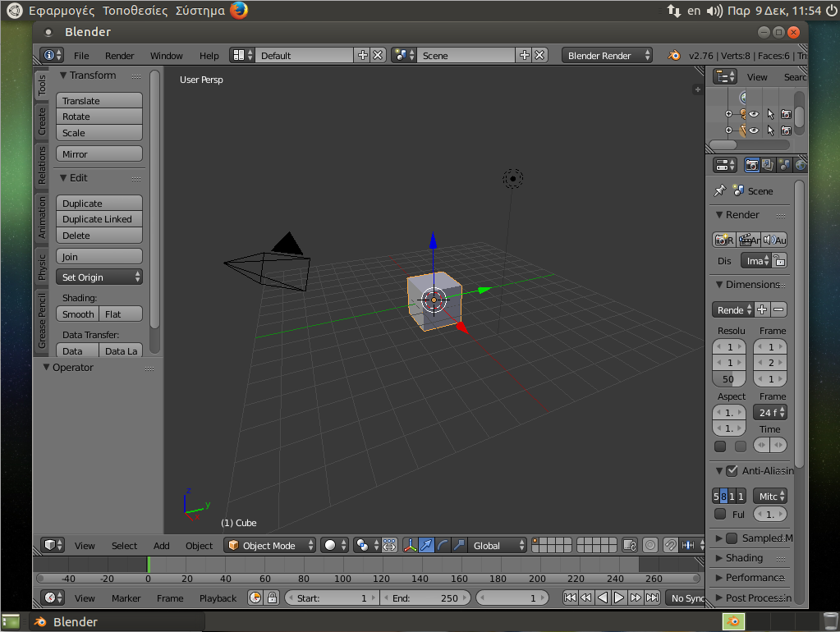Click the 3D manipulator axes toggle icon
840x632 pixels.
(x=410, y=545)
